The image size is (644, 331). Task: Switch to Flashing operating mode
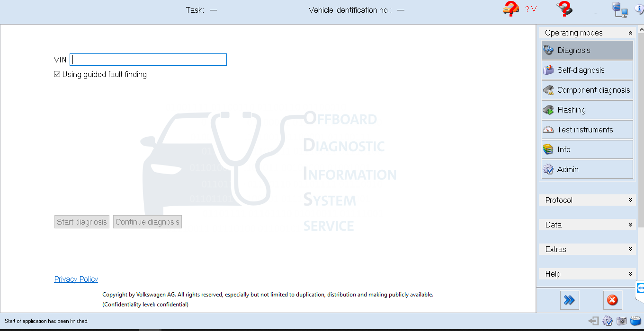point(587,110)
